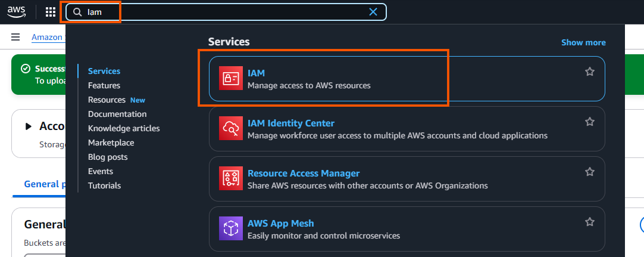Click inside the search input field
The image size is (644, 257).
(226, 12)
